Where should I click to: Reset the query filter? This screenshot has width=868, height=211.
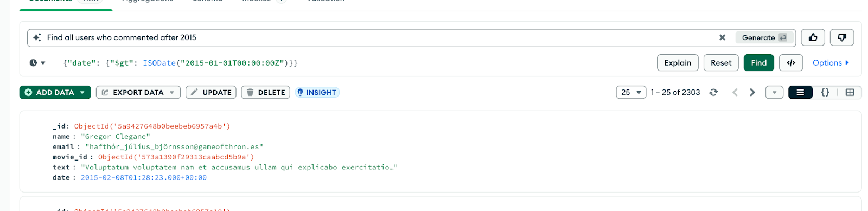pos(721,63)
